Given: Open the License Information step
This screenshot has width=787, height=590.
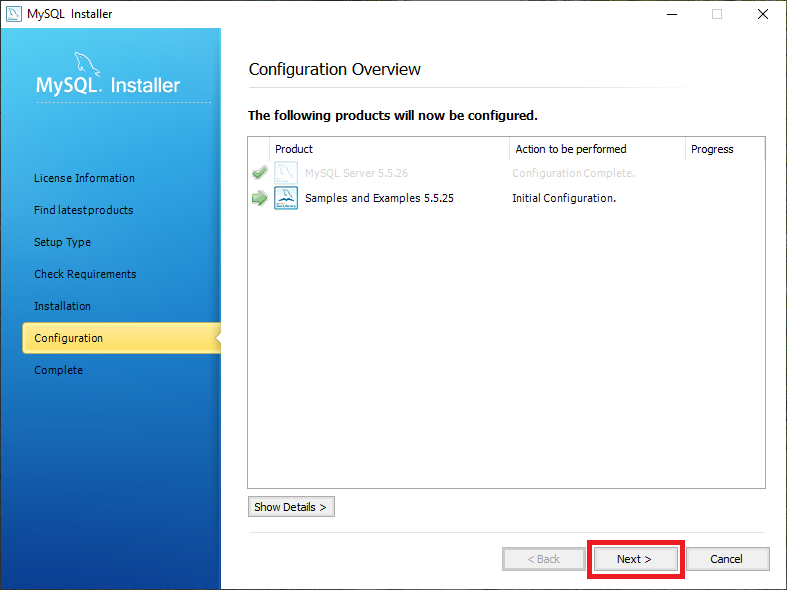Looking at the screenshot, I should pyautogui.click(x=84, y=178).
